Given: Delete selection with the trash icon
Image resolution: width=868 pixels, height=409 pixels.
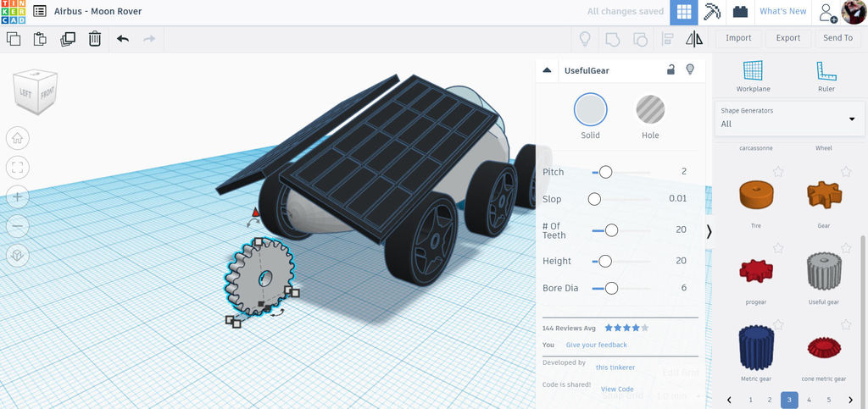Looking at the screenshot, I should (x=95, y=39).
